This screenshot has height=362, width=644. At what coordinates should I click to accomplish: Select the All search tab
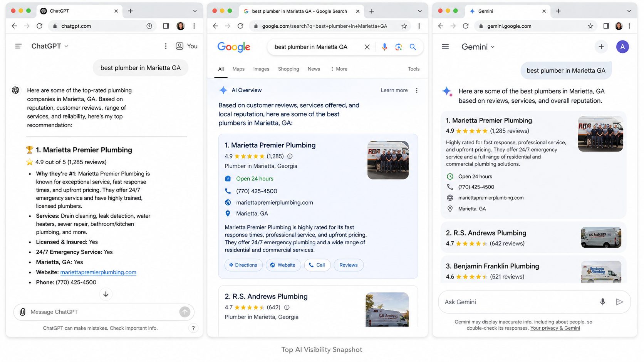221,69
